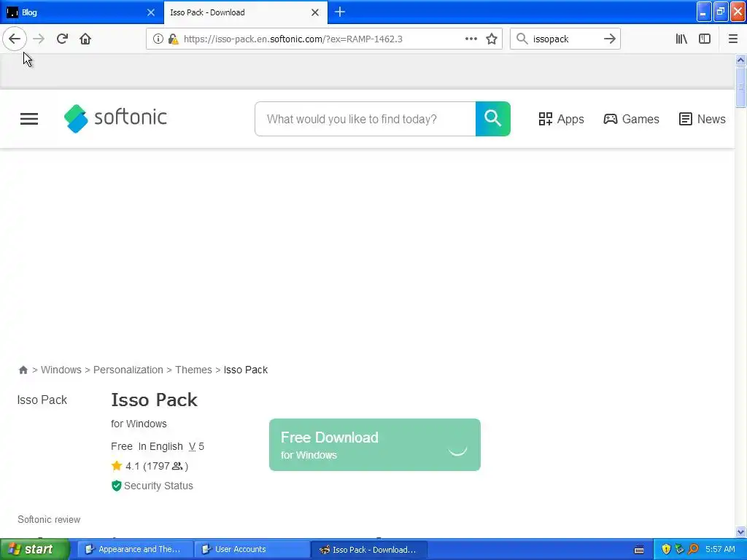The height and width of the screenshot is (560, 747).
Task: Click the V 5 version label
Action: click(x=196, y=447)
